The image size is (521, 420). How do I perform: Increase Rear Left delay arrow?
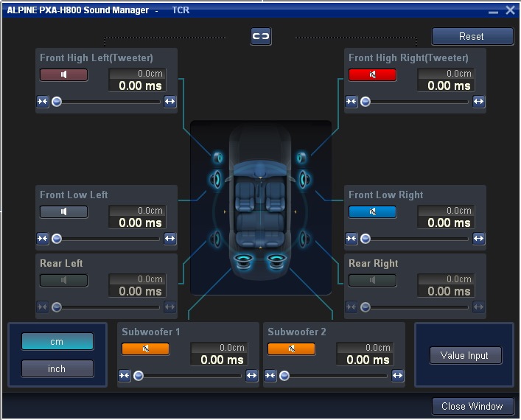169,307
